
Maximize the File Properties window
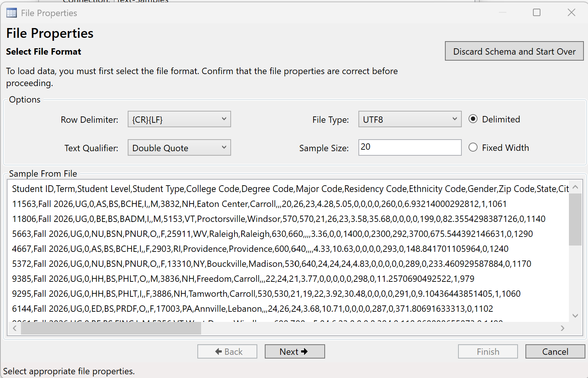pos(537,13)
